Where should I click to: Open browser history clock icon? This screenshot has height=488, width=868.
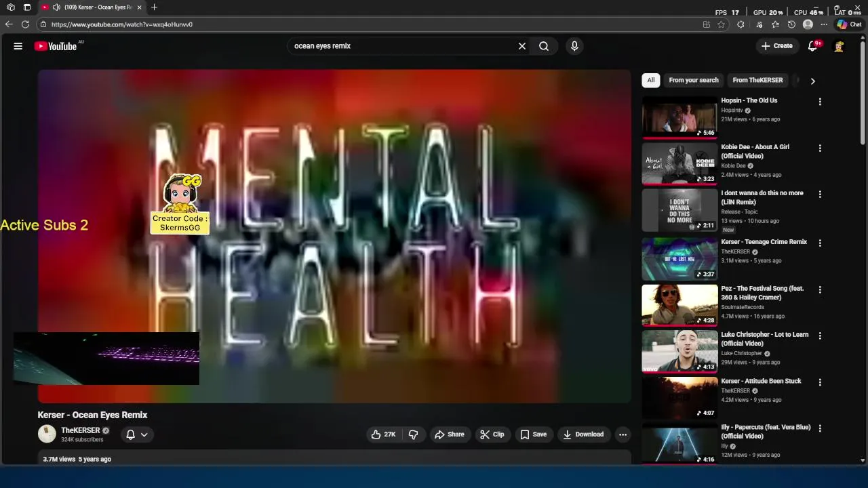791,24
